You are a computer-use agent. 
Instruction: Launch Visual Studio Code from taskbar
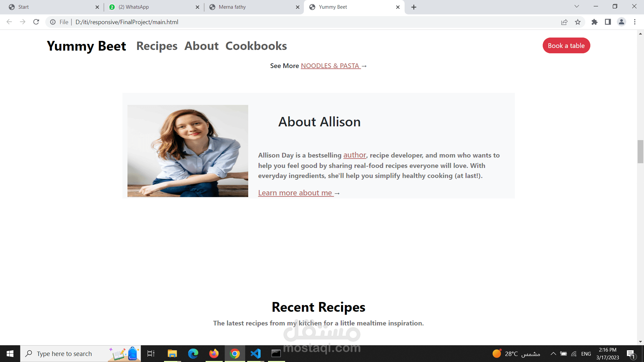(x=256, y=354)
